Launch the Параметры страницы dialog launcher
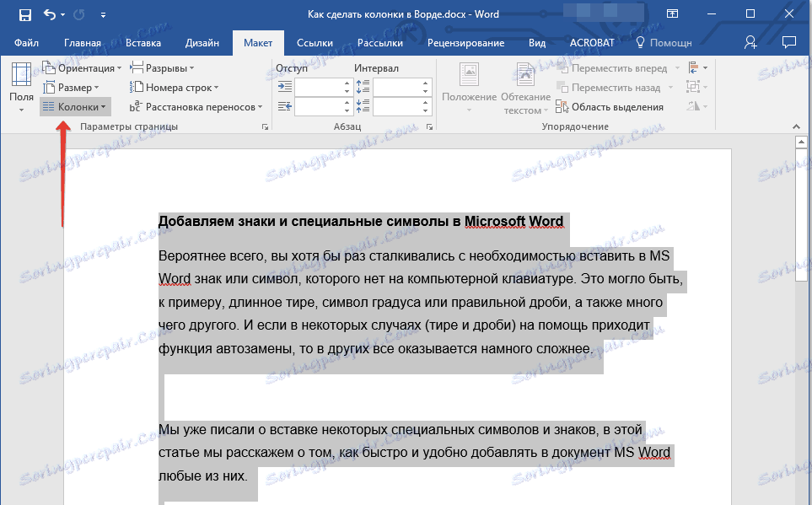The image size is (812, 505). (x=266, y=127)
